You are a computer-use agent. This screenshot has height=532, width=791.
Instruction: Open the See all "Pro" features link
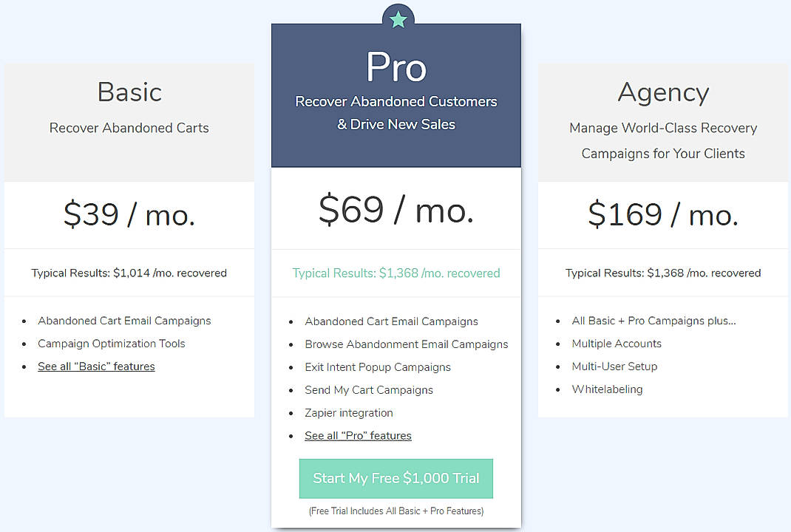358,435
